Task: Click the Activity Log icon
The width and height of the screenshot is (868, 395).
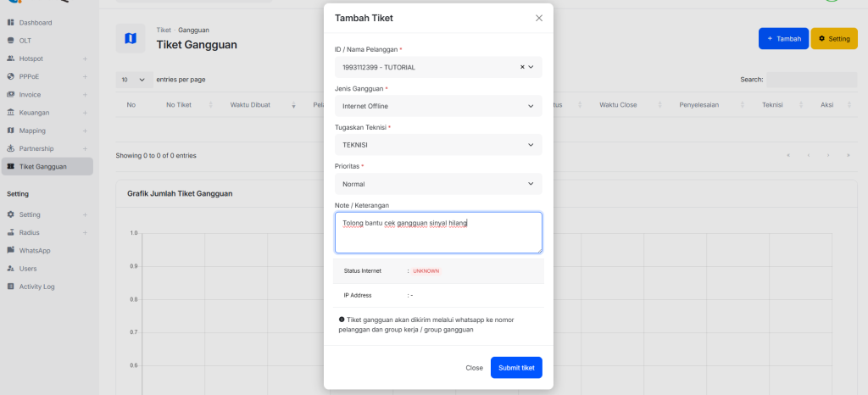Action: [x=10, y=287]
